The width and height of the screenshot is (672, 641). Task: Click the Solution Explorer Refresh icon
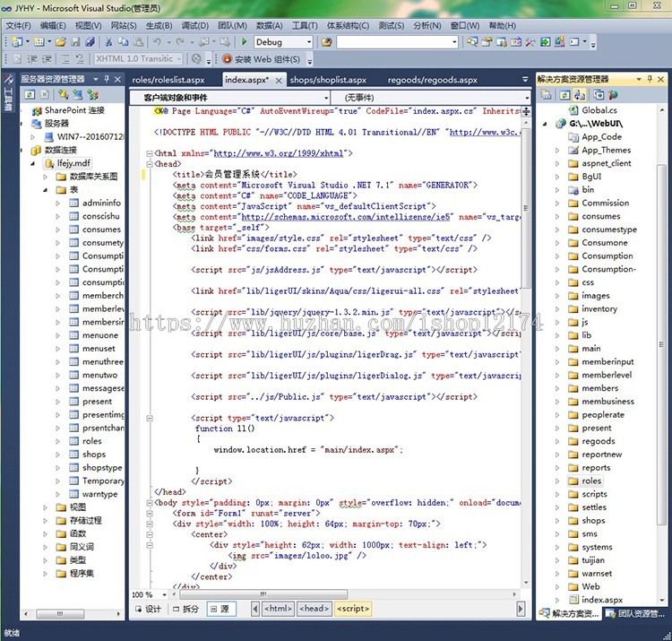564,94
